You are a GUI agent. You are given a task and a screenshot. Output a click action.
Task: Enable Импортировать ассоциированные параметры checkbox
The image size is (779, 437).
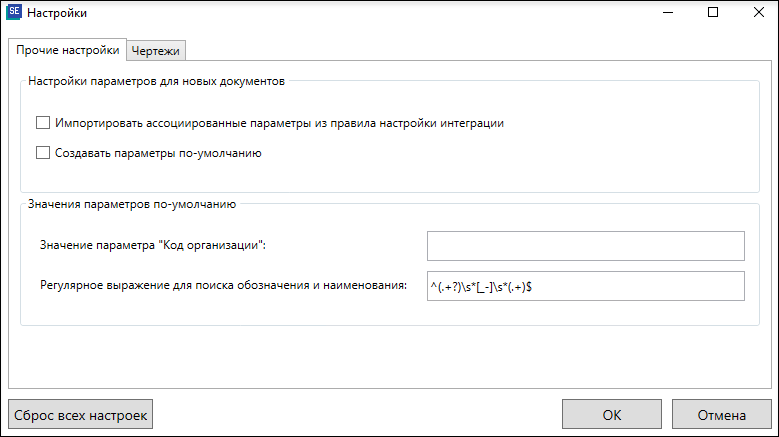(x=43, y=123)
